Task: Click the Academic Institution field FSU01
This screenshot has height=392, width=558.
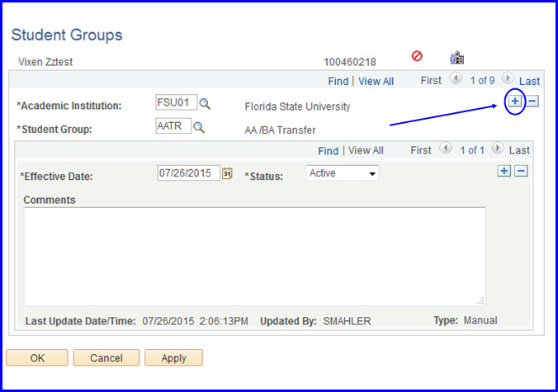Action: pos(177,102)
